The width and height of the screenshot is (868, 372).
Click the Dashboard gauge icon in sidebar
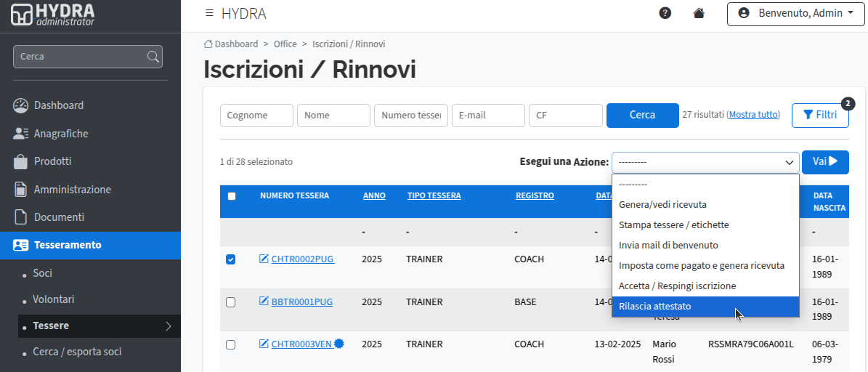tap(20, 105)
